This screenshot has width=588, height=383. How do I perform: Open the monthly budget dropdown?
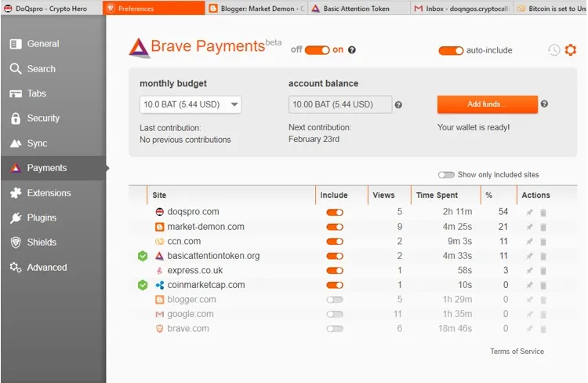pos(191,104)
